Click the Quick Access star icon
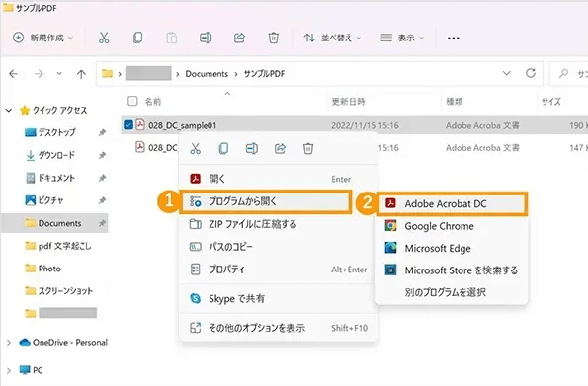Image resolution: width=588 pixels, height=386 pixels. pyautogui.click(x=25, y=110)
